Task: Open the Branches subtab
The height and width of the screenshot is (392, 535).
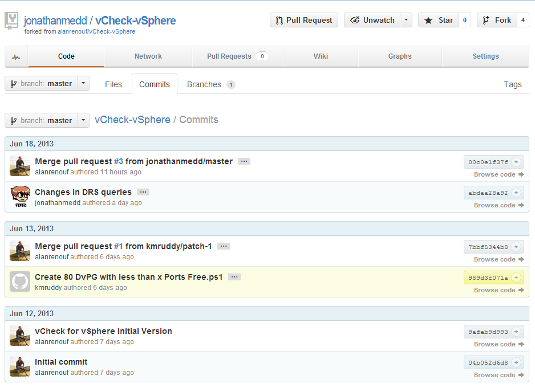Action: pyautogui.click(x=211, y=84)
